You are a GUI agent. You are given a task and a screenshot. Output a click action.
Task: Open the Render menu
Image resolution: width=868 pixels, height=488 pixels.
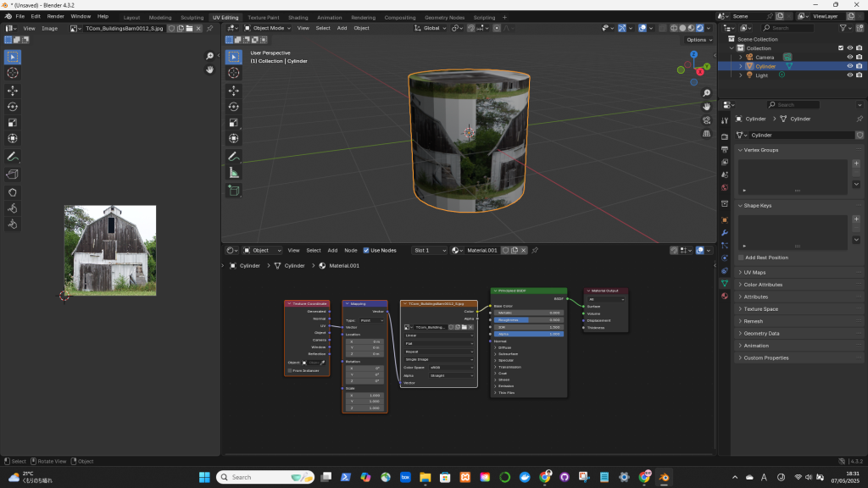click(55, 16)
